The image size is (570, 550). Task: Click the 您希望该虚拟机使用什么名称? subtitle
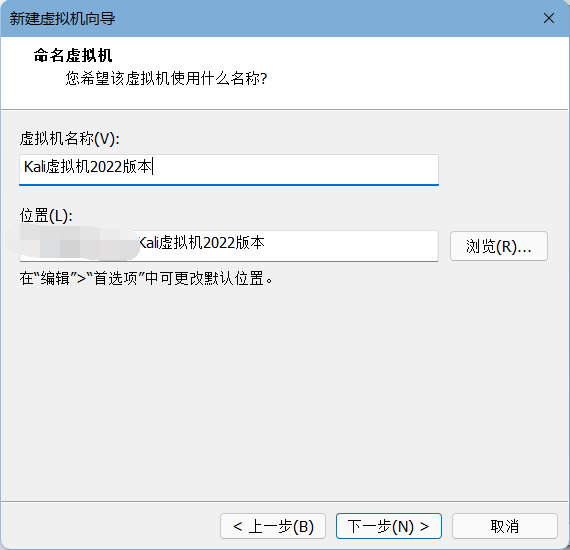tap(166, 79)
